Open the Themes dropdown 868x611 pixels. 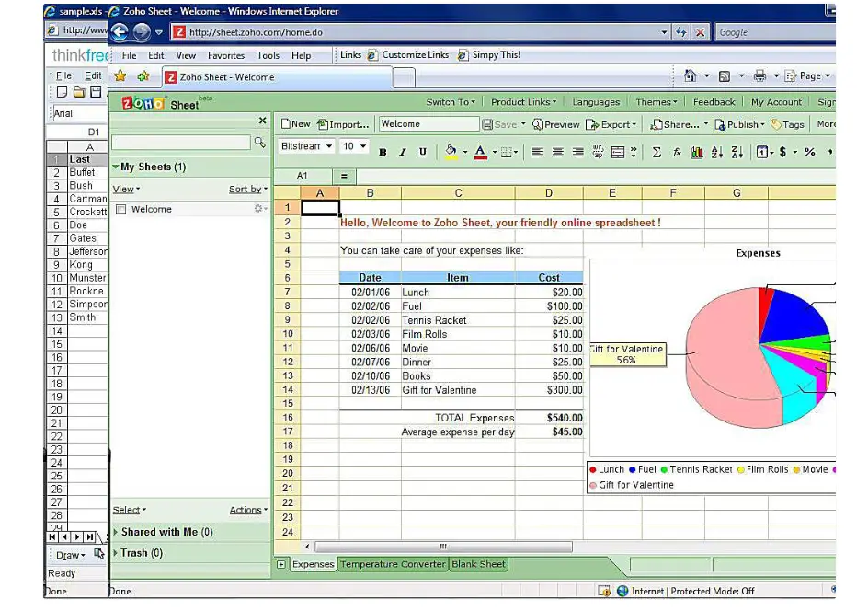pyautogui.click(x=656, y=102)
